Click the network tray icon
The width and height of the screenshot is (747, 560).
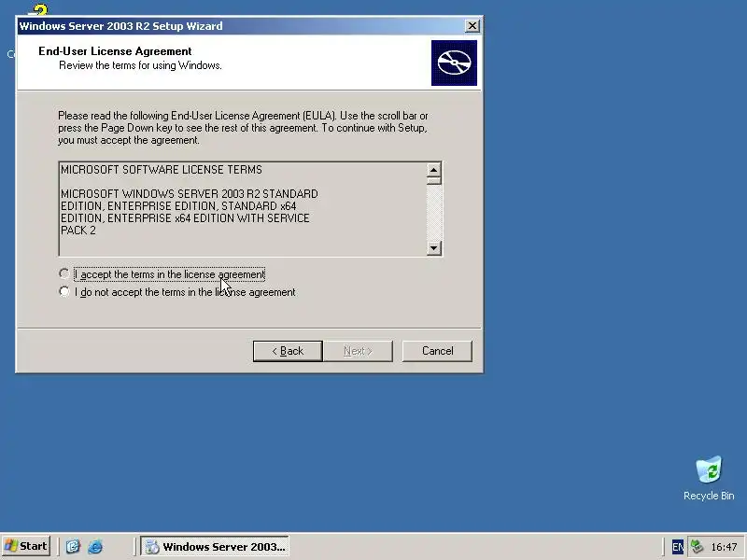click(697, 546)
